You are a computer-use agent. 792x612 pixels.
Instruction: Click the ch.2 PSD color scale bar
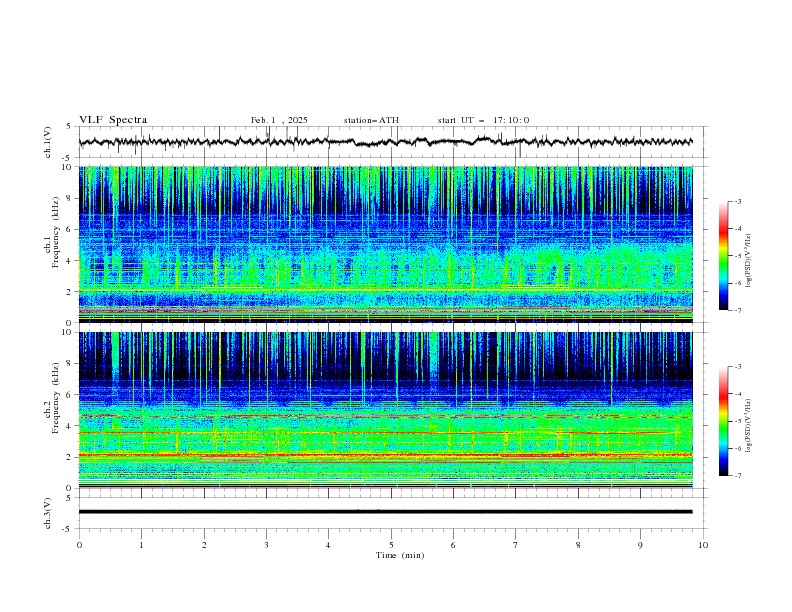(724, 421)
